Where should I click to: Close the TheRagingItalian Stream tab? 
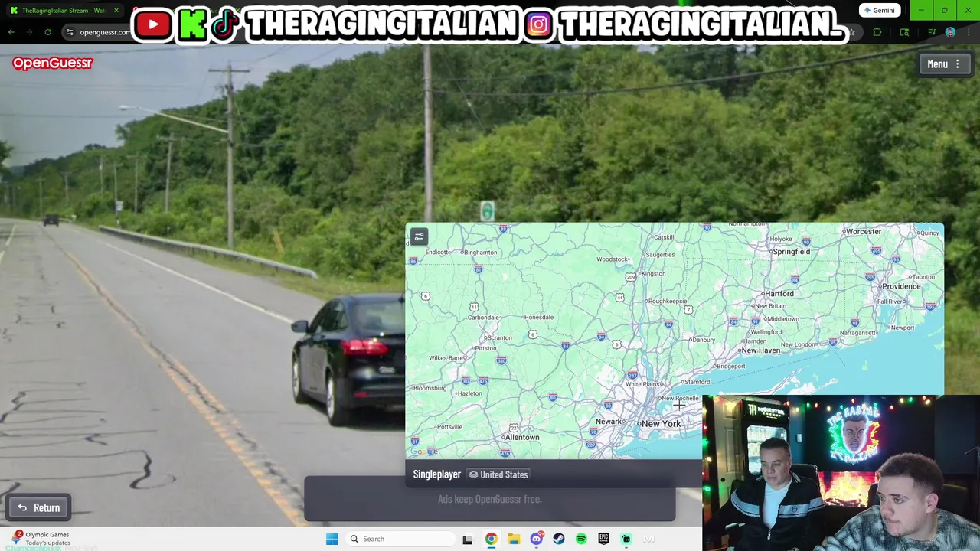point(116,11)
